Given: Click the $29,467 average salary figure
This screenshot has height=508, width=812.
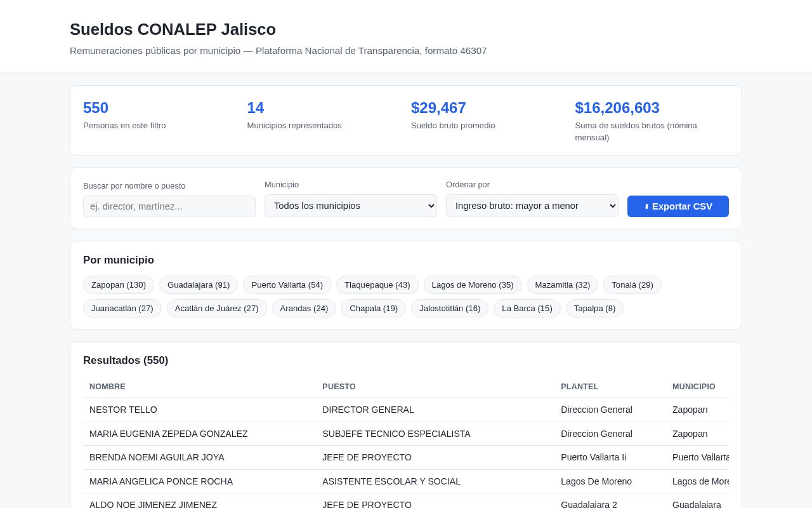Looking at the screenshot, I should 438,108.
